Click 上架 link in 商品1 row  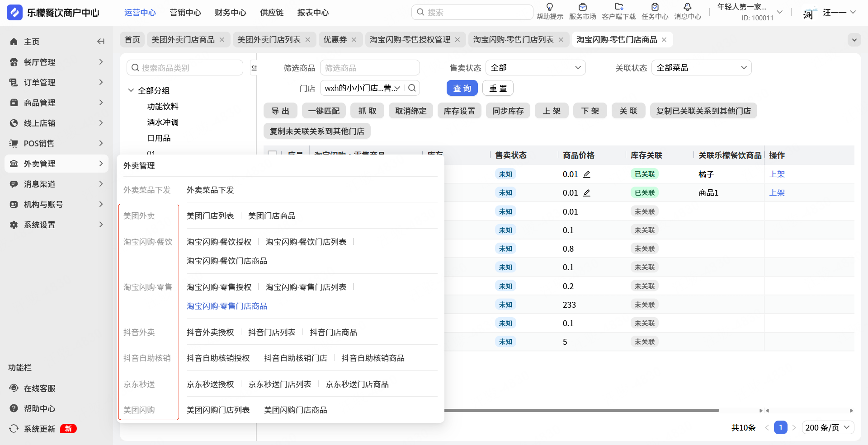pos(777,193)
